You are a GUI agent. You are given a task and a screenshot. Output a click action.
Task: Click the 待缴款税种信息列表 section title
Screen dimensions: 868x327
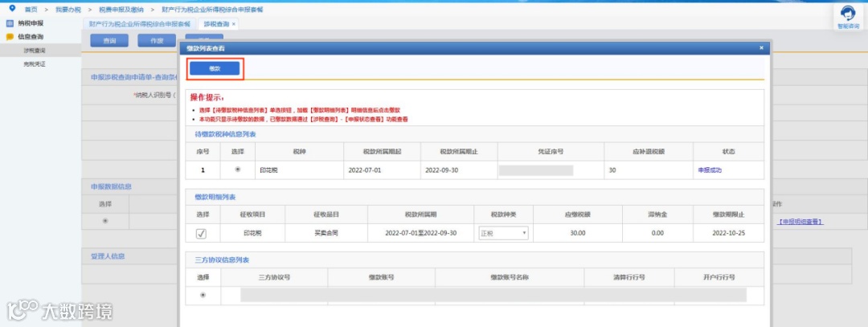pos(225,134)
